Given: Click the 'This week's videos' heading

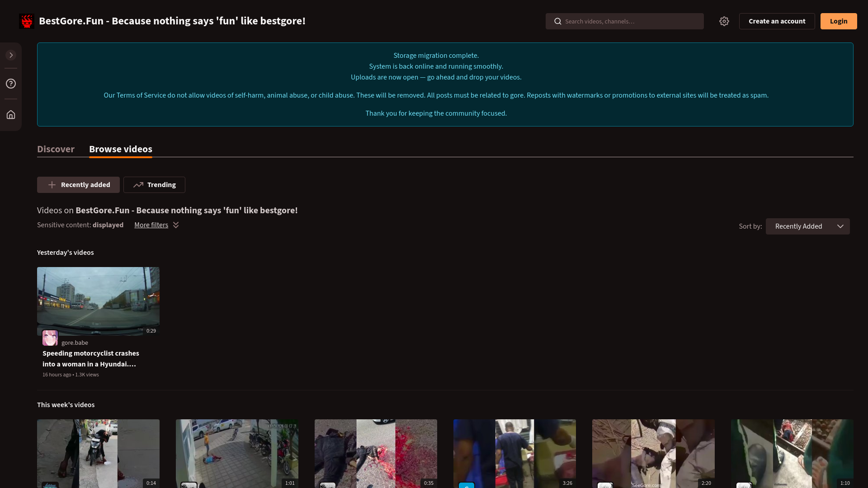Looking at the screenshot, I should point(66,405).
